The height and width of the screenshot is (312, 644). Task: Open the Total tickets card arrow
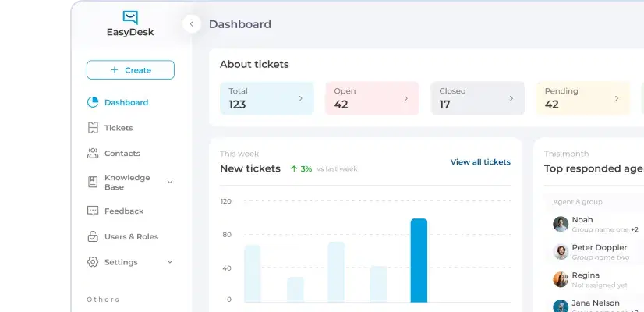pyautogui.click(x=301, y=98)
